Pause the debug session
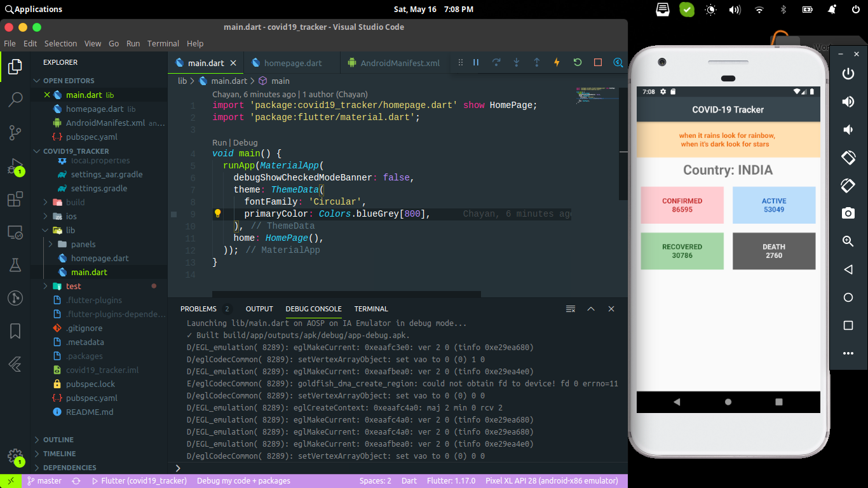This screenshot has width=868, height=488. (475, 62)
